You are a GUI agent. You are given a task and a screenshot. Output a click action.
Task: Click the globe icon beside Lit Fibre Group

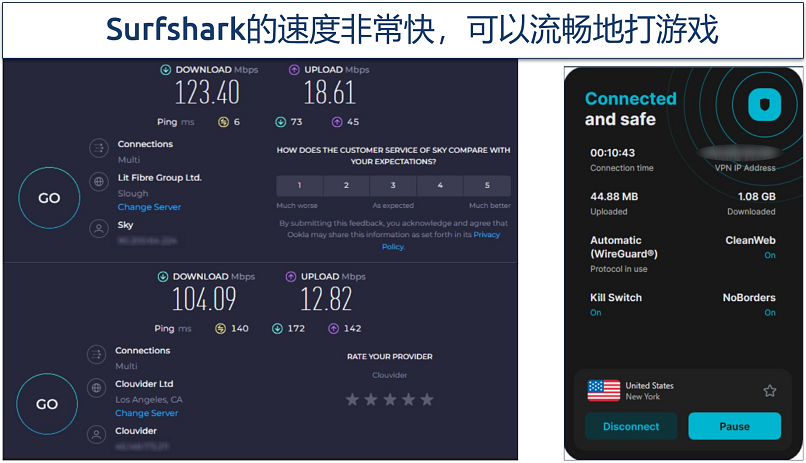click(99, 182)
